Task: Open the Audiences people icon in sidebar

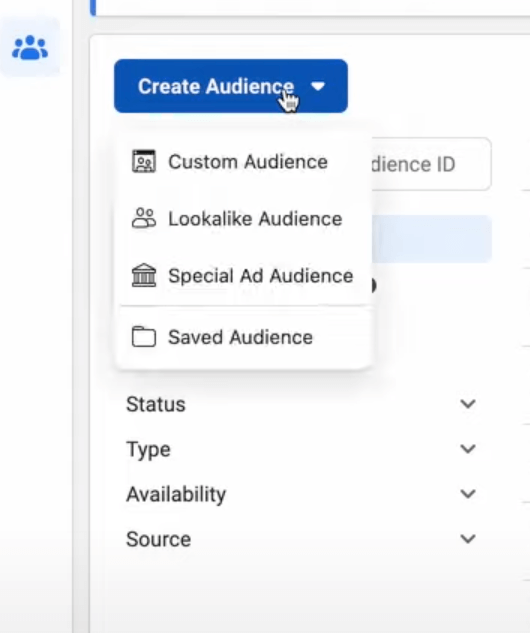Action: 30,48
